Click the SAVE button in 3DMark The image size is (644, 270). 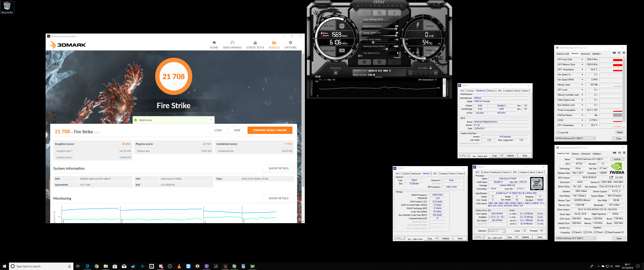[x=237, y=130]
